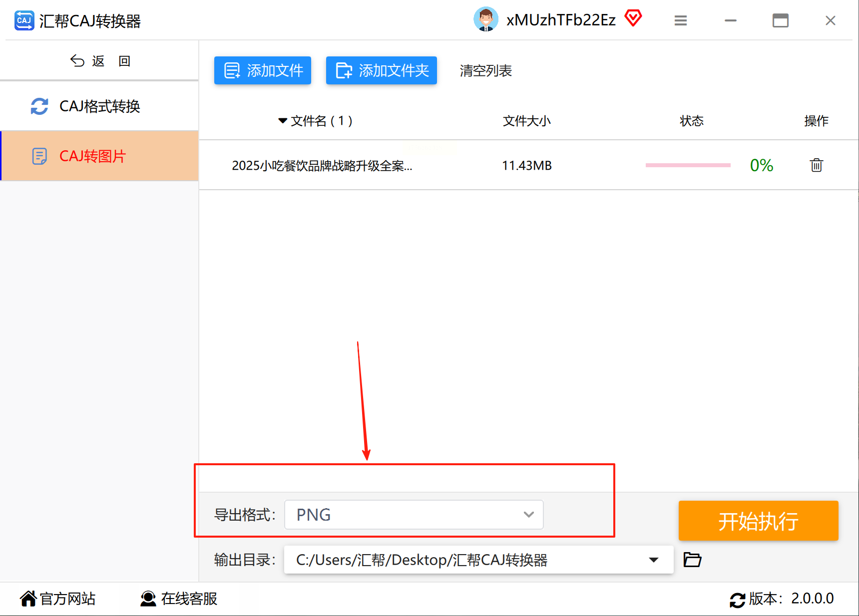Delete the file using the trash icon
The width and height of the screenshot is (859, 616).
(816, 165)
